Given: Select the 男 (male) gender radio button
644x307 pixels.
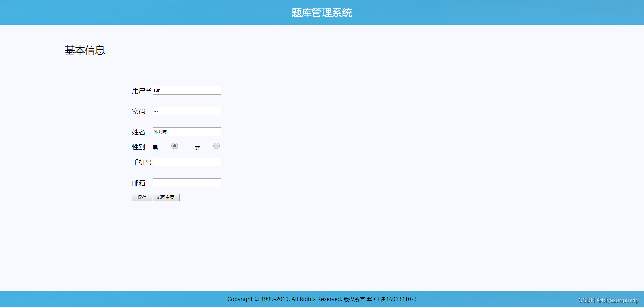Looking at the screenshot, I should click(175, 146).
